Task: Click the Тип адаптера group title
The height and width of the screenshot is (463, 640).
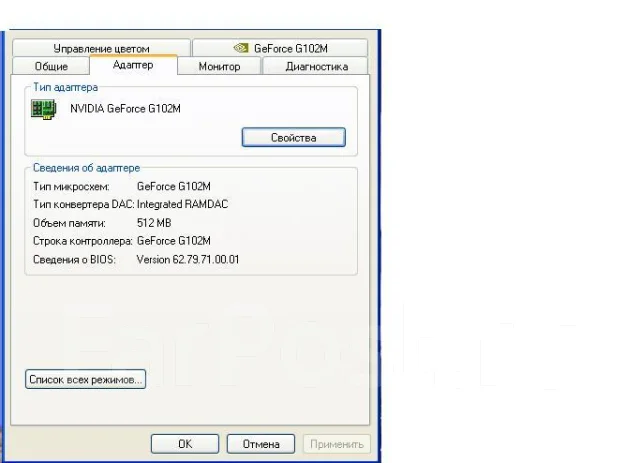Action: pos(65,87)
